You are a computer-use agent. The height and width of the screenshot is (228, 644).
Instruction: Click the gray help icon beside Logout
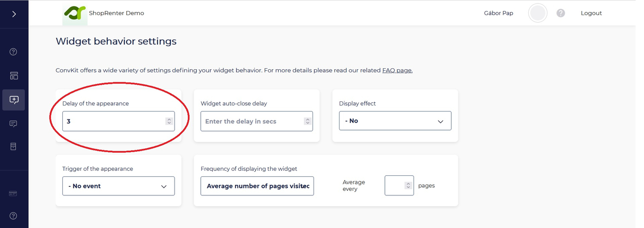pos(560,14)
